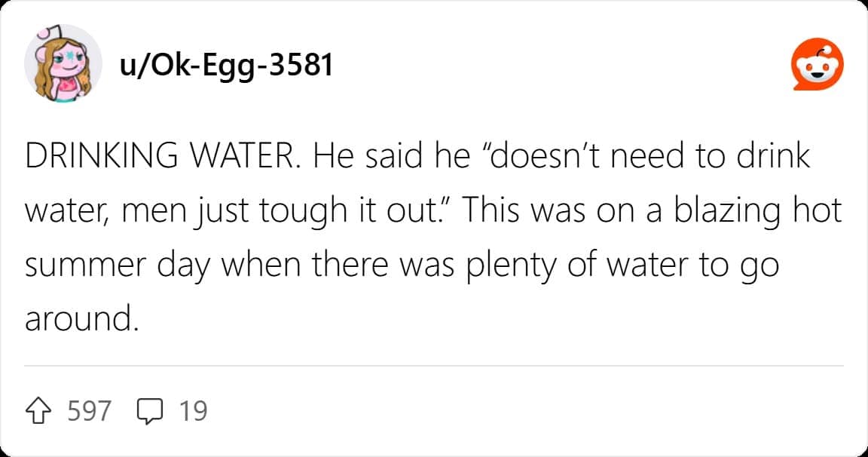This screenshot has width=868, height=457.
Task: Click the Reddit Snoo logo icon
Action: click(x=818, y=66)
